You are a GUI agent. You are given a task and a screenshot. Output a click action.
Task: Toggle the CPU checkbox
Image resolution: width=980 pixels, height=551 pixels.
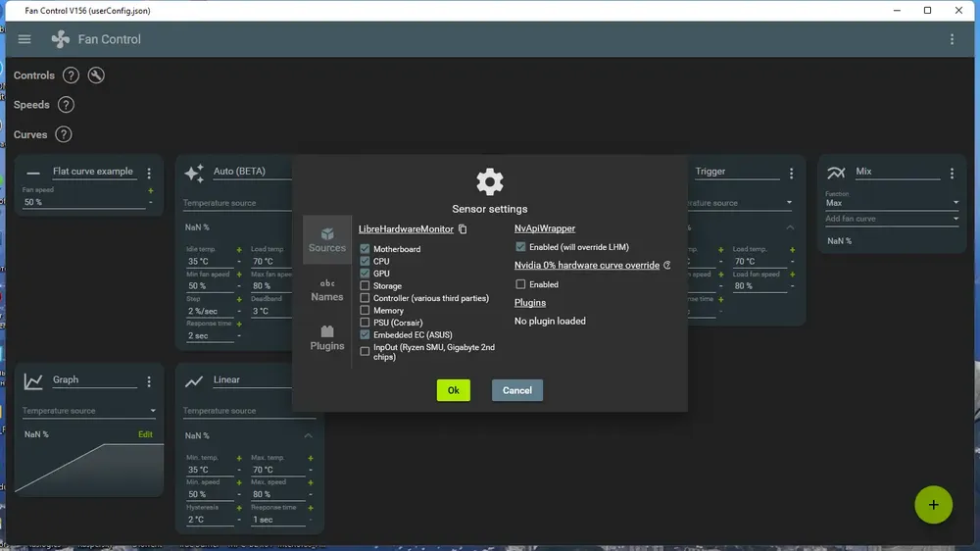pyautogui.click(x=365, y=261)
